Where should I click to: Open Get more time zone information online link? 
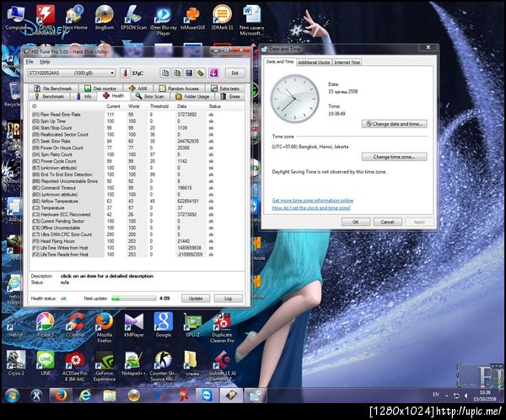click(x=312, y=201)
